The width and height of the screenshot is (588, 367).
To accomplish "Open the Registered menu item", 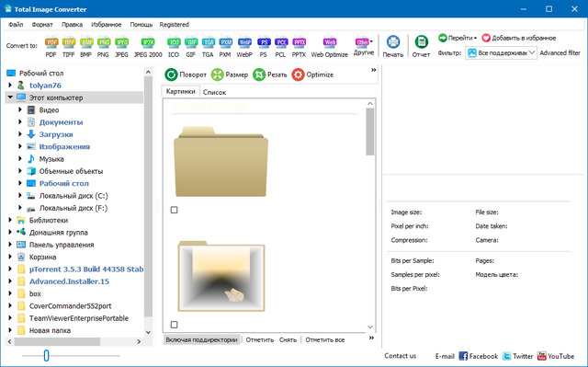I will tap(174, 25).
